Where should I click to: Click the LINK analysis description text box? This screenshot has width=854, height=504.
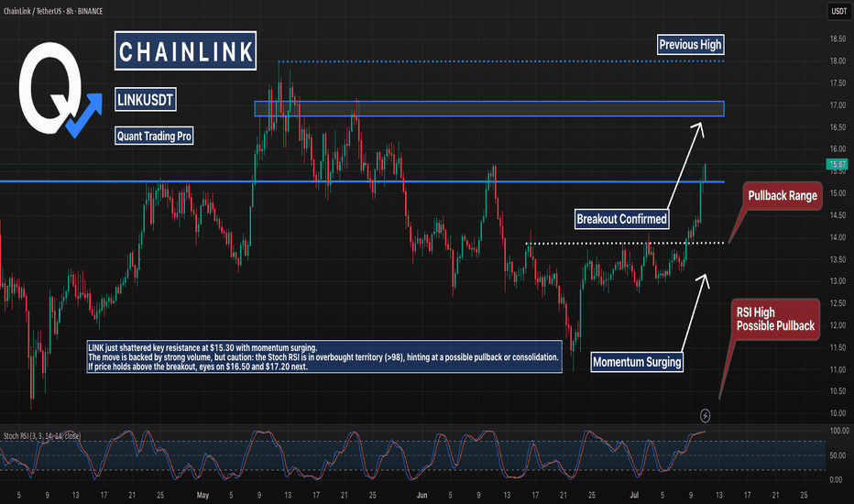click(x=324, y=356)
